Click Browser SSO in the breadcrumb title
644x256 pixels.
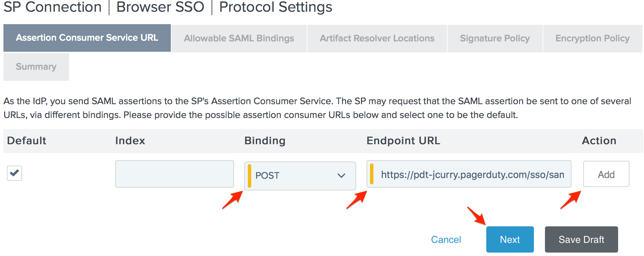tap(160, 7)
